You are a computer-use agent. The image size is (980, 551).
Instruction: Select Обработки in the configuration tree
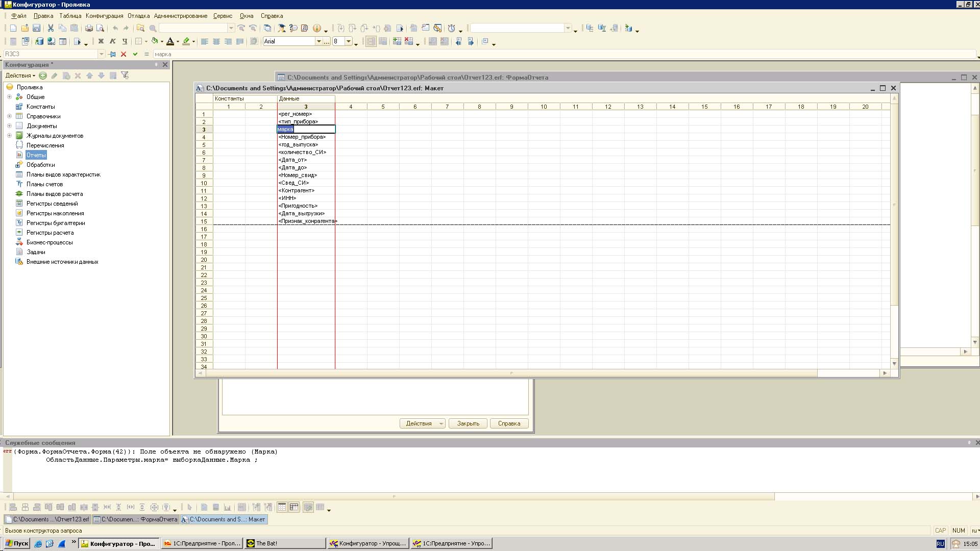point(40,165)
